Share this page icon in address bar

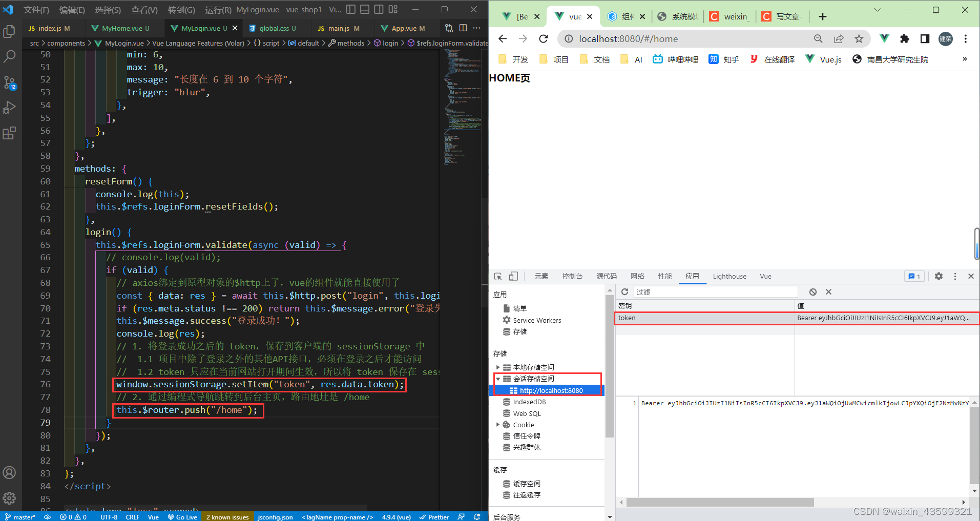click(x=839, y=39)
